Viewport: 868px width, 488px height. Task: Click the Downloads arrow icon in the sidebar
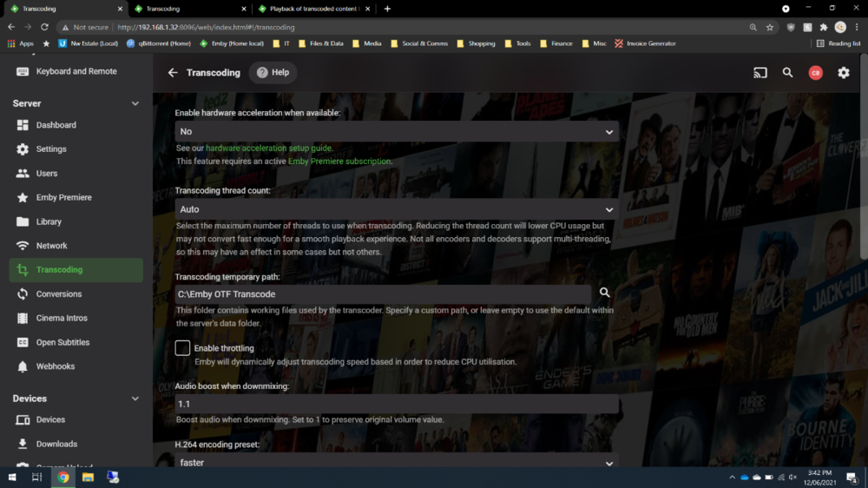point(23,445)
